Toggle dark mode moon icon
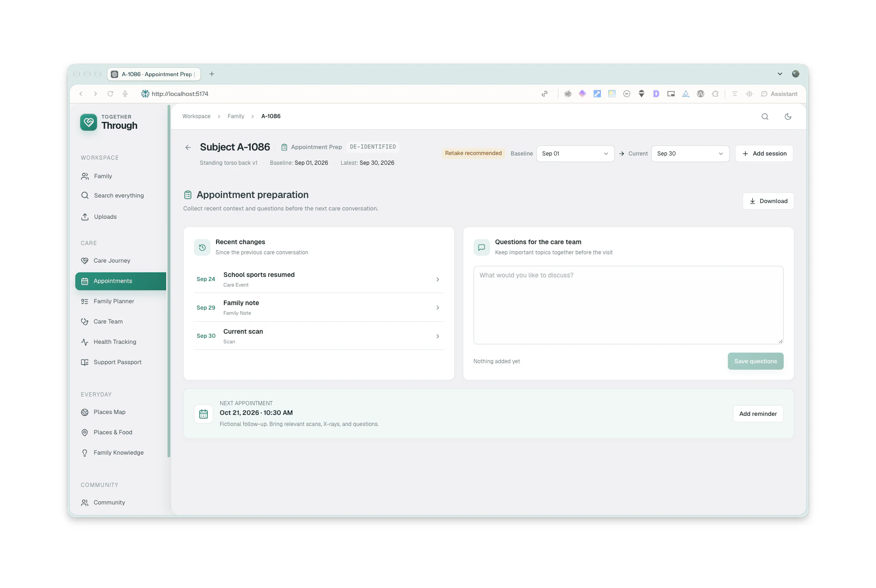Image resolution: width=876 pixels, height=588 pixels. [788, 117]
